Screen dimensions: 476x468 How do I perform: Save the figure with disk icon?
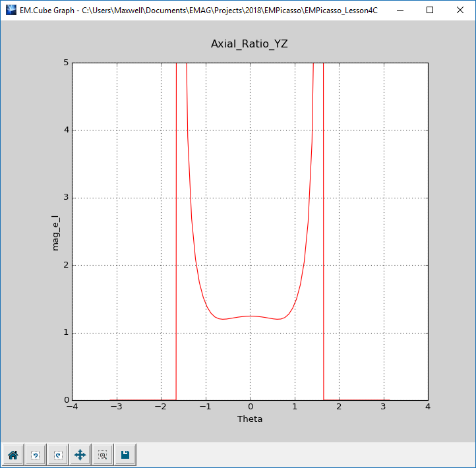pyautogui.click(x=125, y=455)
